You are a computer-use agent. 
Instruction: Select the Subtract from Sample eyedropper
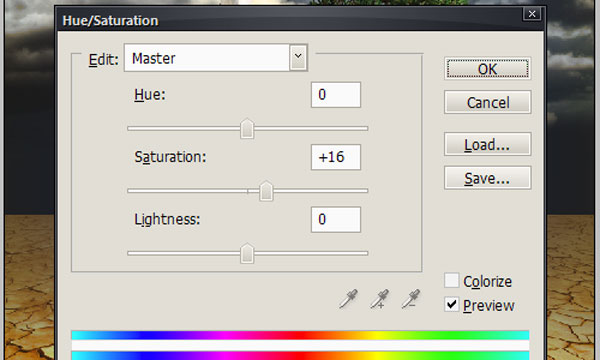411,299
